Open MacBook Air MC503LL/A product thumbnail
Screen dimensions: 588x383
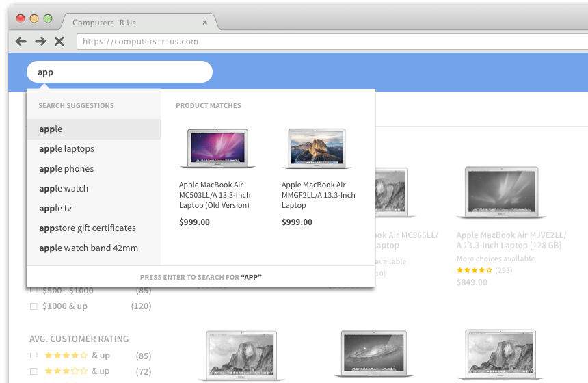[217, 148]
